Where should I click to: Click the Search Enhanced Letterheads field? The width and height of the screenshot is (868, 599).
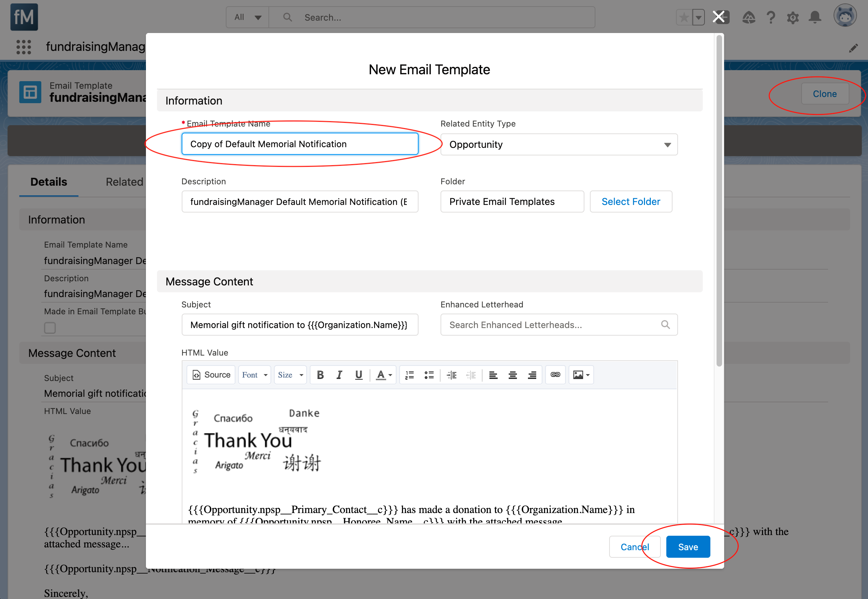tap(552, 325)
